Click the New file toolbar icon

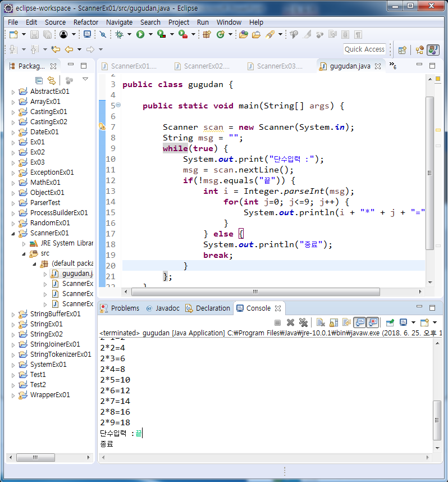(x=13, y=34)
